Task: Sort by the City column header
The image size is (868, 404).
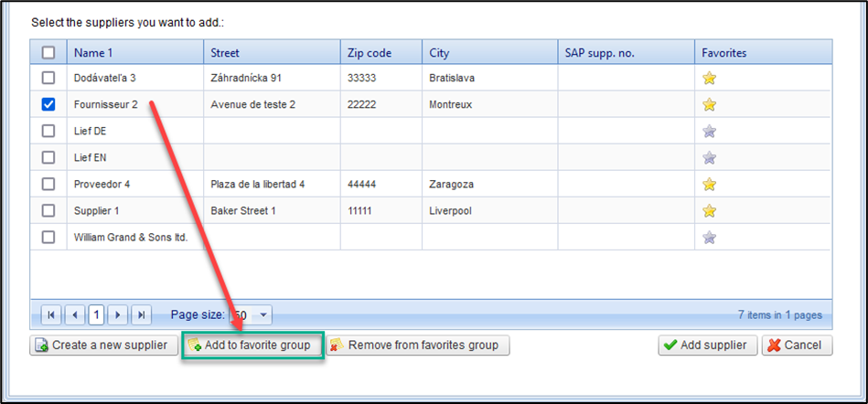Action: click(x=440, y=53)
